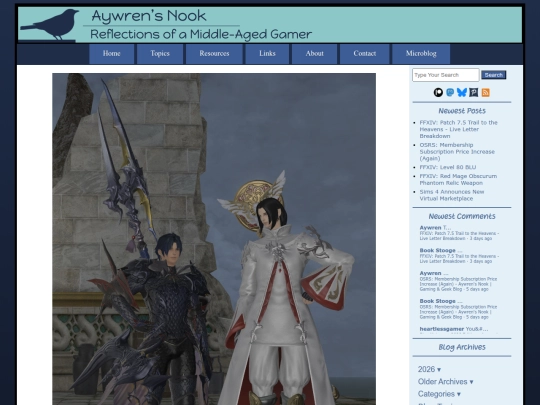Expand the Categories dropdown
540x405 pixels.
(439, 394)
